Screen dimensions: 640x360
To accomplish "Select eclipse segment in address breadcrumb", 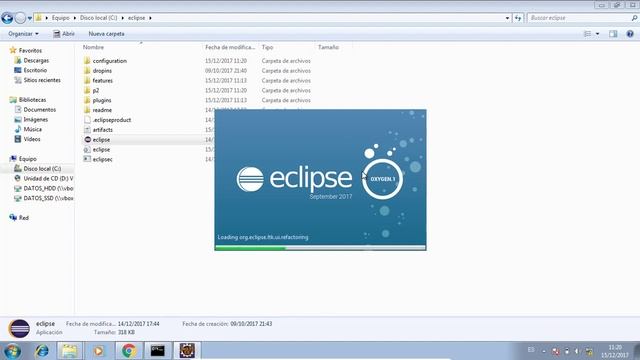I will coord(136,18).
